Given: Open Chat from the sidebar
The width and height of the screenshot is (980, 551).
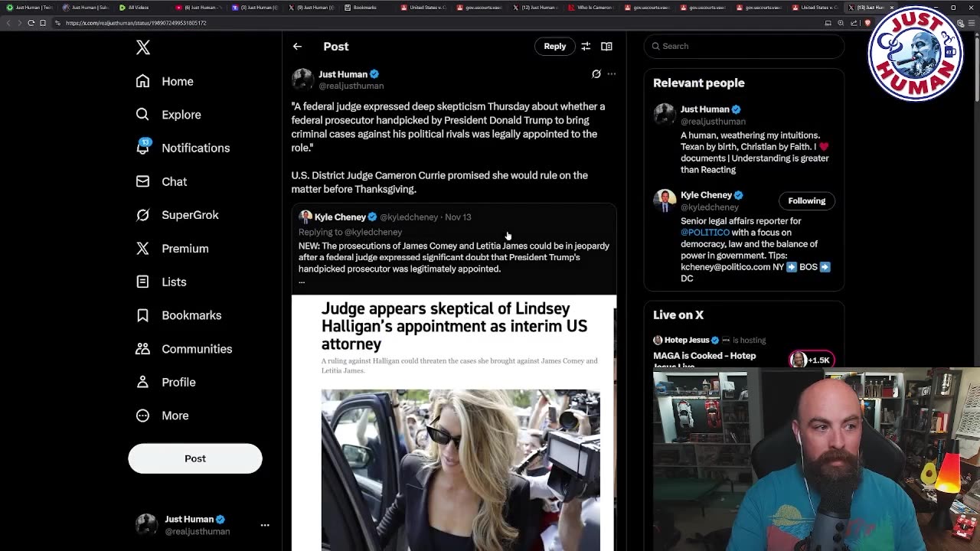Looking at the screenshot, I should [x=162, y=181].
